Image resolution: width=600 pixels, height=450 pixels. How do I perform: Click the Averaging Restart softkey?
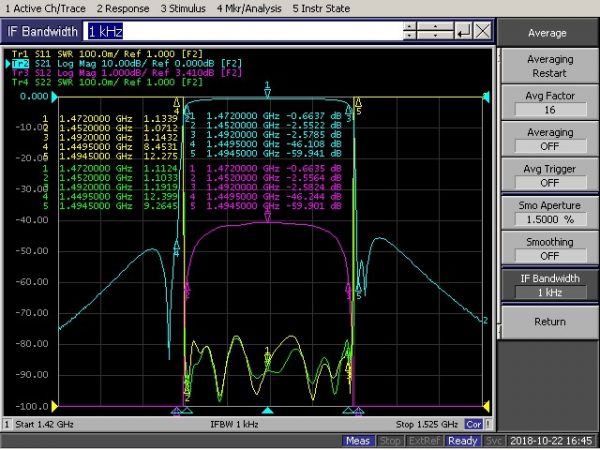pos(550,66)
